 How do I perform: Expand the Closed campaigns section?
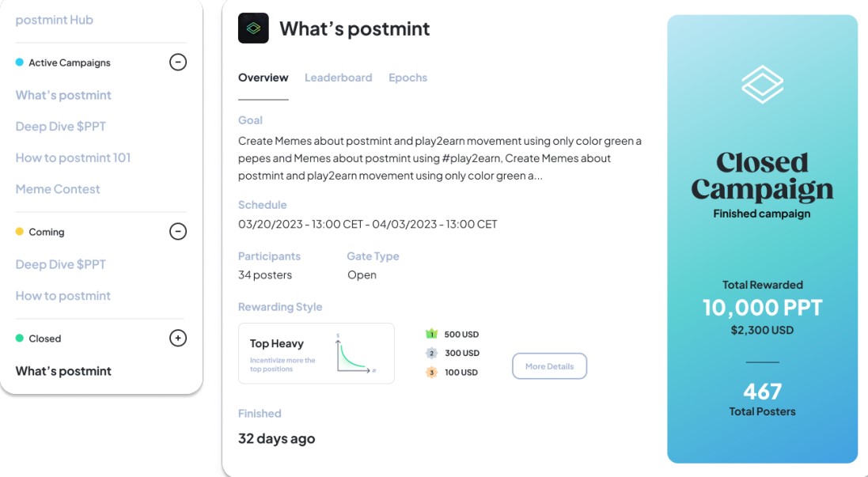pos(178,339)
